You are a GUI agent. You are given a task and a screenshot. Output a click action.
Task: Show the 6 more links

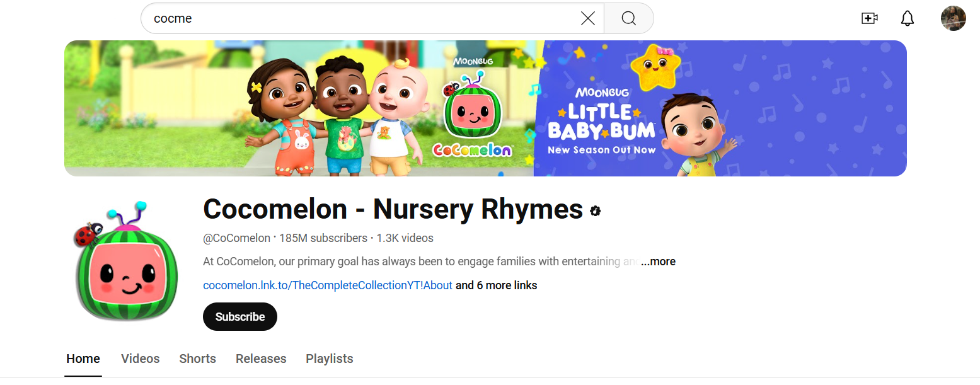pos(496,285)
